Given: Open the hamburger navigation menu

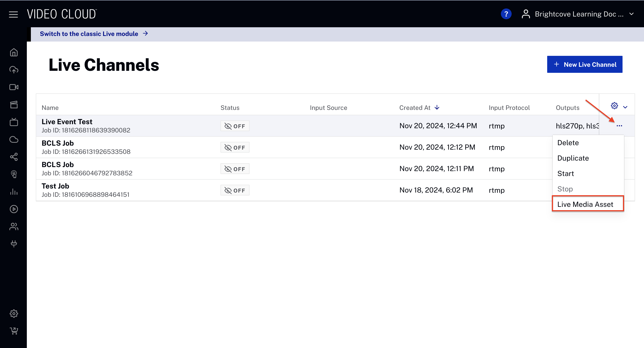Looking at the screenshot, I should tap(13, 14).
